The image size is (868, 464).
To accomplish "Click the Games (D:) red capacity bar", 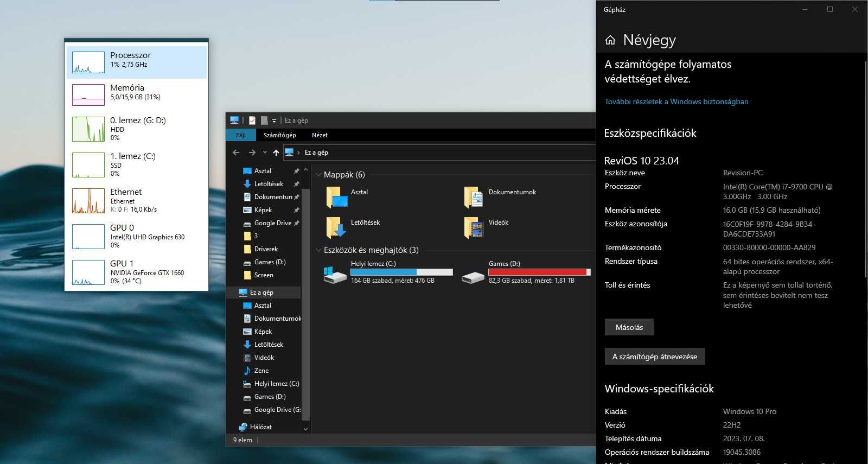I will [539, 272].
